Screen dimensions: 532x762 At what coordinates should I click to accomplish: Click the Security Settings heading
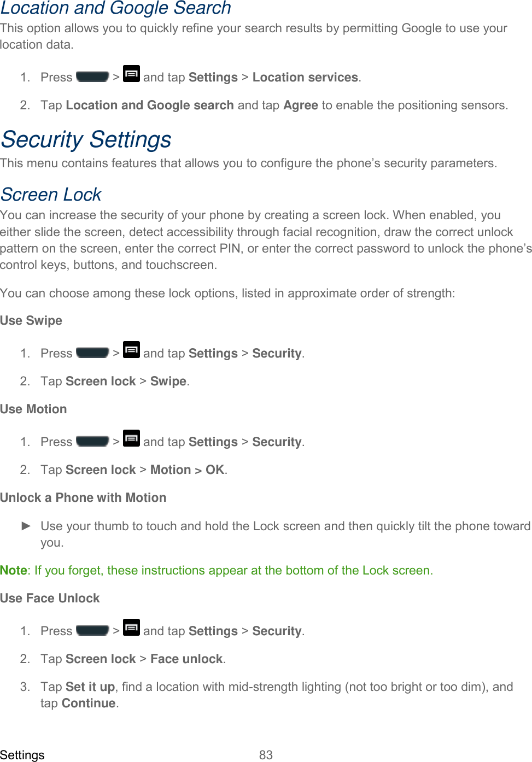pyautogui.click(x=86, y=139)
